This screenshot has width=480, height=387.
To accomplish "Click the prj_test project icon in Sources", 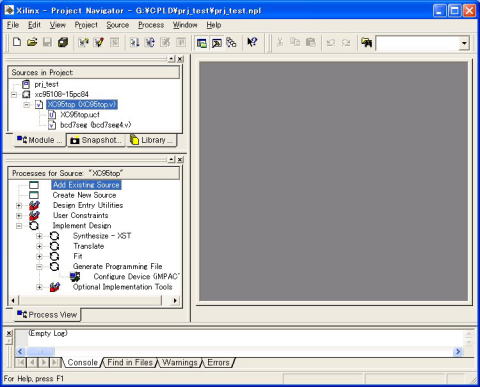I will 26,84.
